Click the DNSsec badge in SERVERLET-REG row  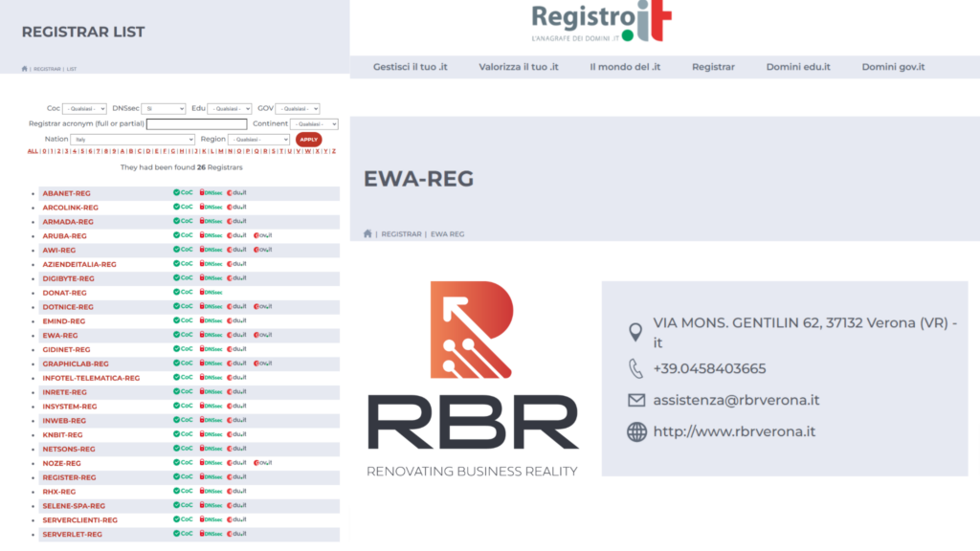pos(212,534)
